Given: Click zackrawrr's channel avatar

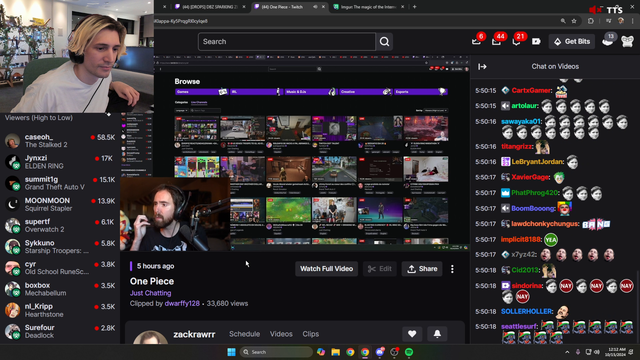Looking at the screenshot, I should [x=150, y=338].
